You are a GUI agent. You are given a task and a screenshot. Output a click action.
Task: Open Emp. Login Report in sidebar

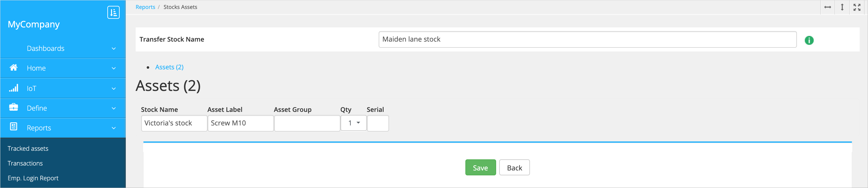click(x=33, y=178)
